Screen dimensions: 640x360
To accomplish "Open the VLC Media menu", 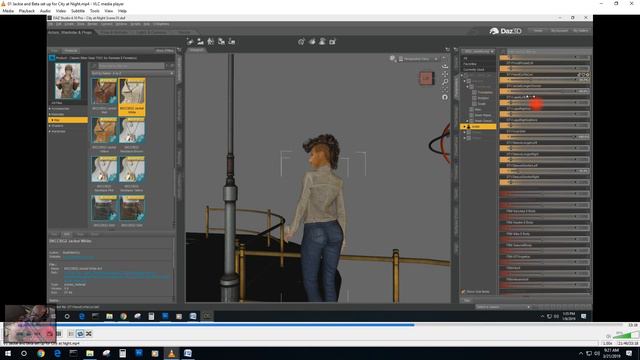I will 8,11.
